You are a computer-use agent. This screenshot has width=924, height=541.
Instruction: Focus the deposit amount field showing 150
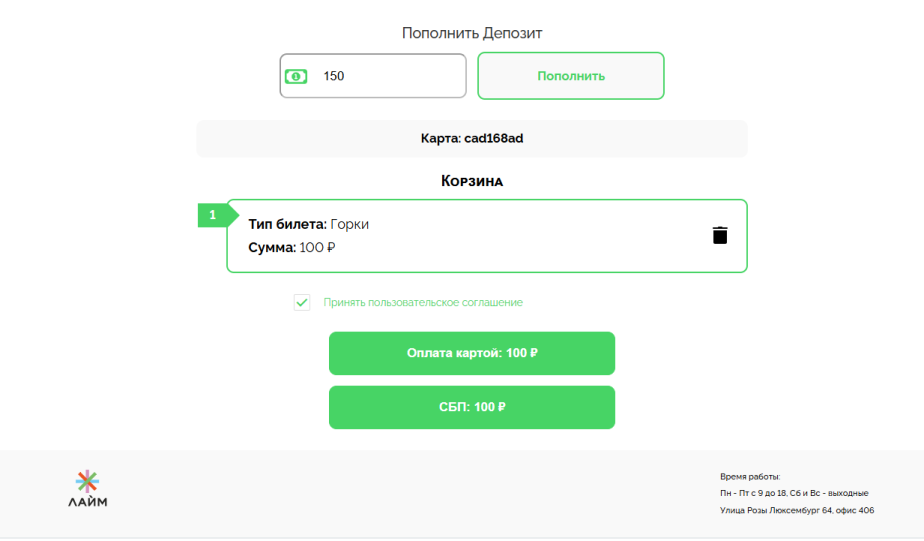390,76
